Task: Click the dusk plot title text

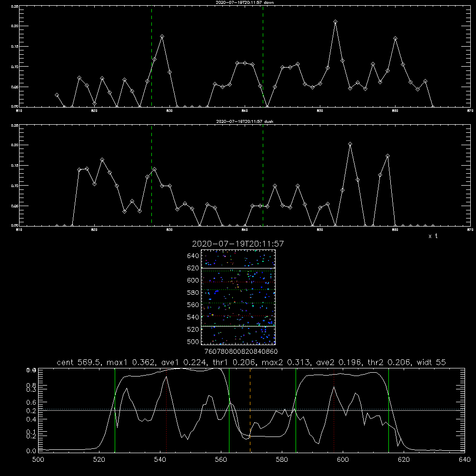Action: pyautogui.click(x=245, y=121)
